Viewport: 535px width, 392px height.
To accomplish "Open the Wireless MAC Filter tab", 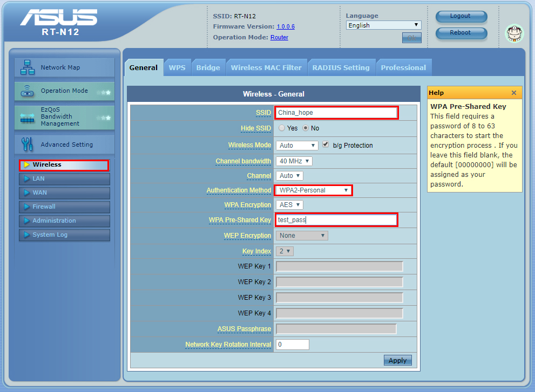I will [266, 68].
